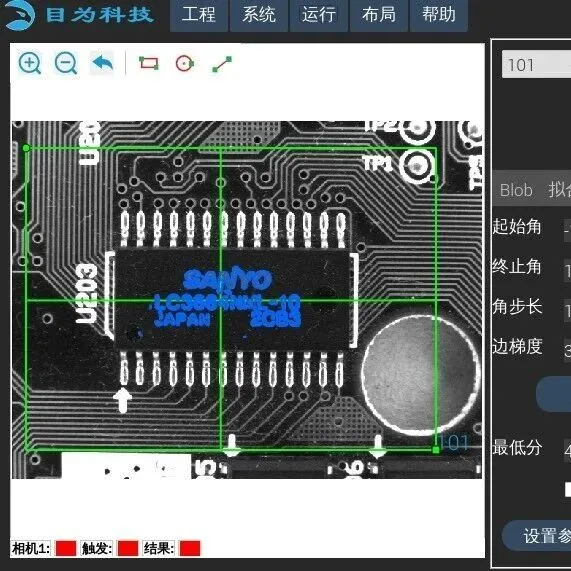Switch to the Blob tab
Screen dimensions: 571x571
pos(516,190)
